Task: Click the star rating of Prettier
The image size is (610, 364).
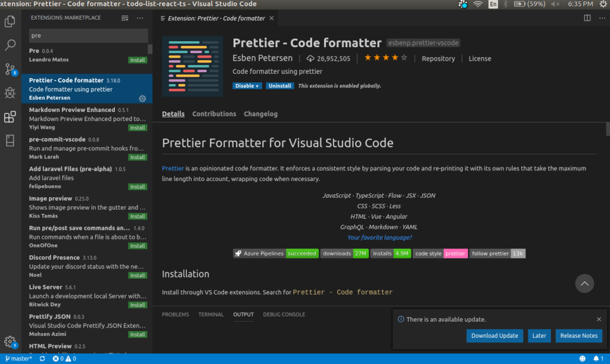Action: 385,58
